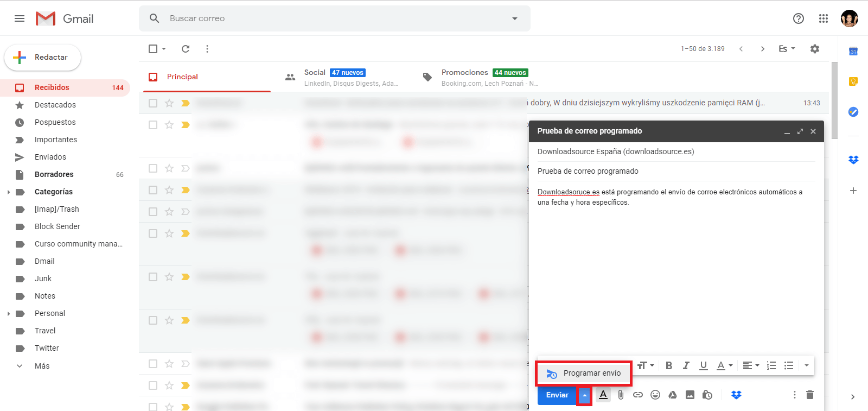The width and height of the screenshot is (868, 411).
Task: Select the third email's checkbox
Action: pos(153,168)
